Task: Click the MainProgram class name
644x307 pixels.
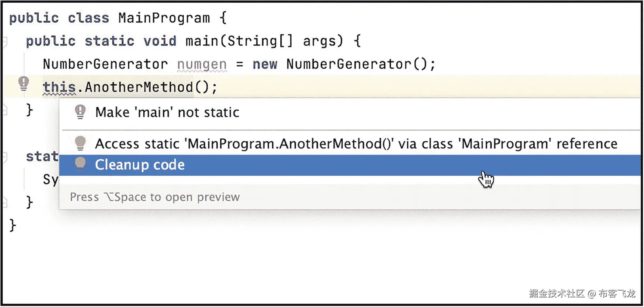Action: pyautogui.click(x=164, y=18)
